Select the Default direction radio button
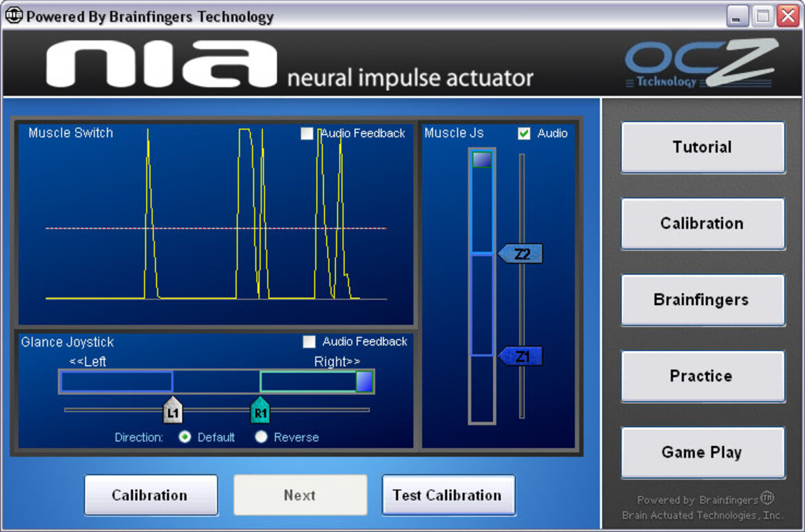The image size is (805, 532). [x=185, y=437]
